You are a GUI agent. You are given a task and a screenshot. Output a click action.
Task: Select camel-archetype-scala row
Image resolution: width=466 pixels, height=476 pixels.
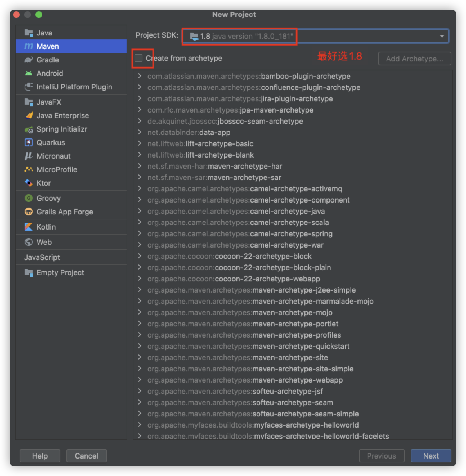click(293, 223)
